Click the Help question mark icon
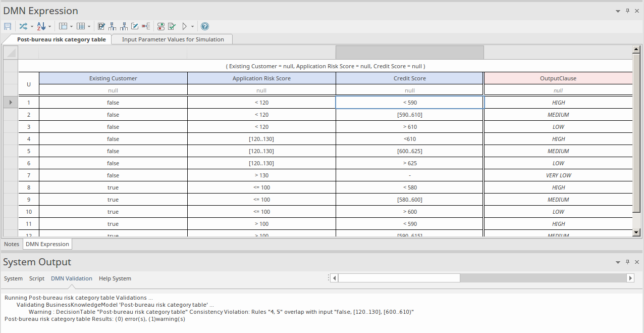Screen dimensions: 644x333 205,26
